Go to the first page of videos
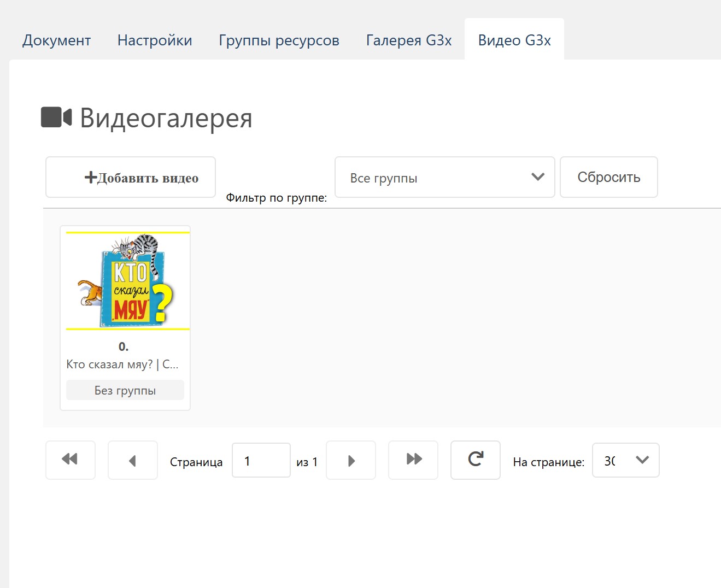 [70, 460]
